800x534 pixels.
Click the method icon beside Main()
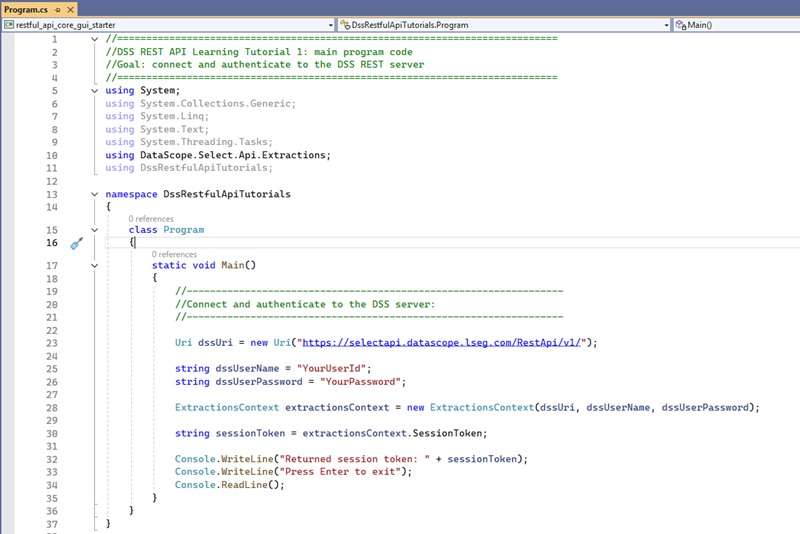pos(680,24)
